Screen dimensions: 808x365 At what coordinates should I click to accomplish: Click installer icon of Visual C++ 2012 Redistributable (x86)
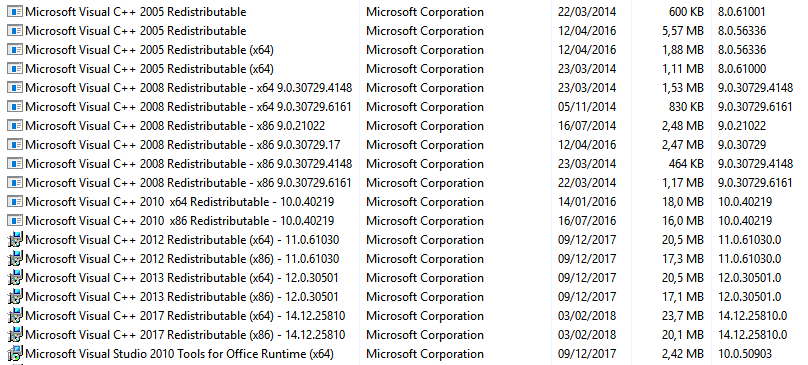(15, 259)
